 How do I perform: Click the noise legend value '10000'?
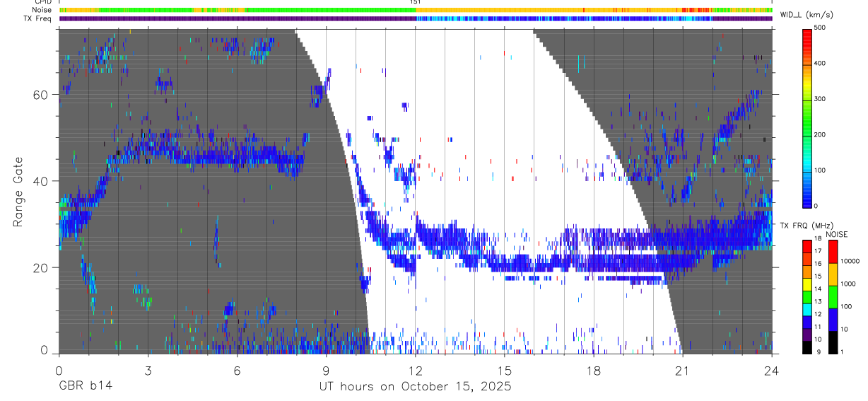(852, 261)
